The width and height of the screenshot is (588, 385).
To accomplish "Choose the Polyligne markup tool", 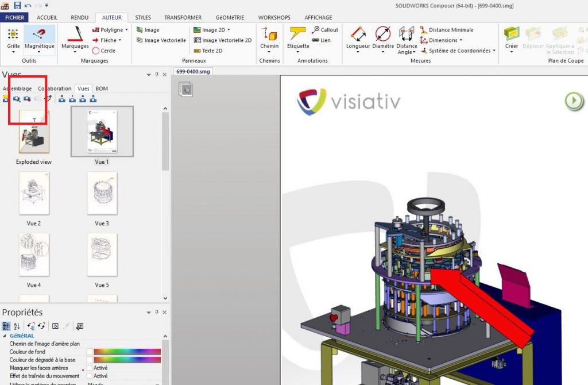I will pyautogui.click(x=107, y=30).
